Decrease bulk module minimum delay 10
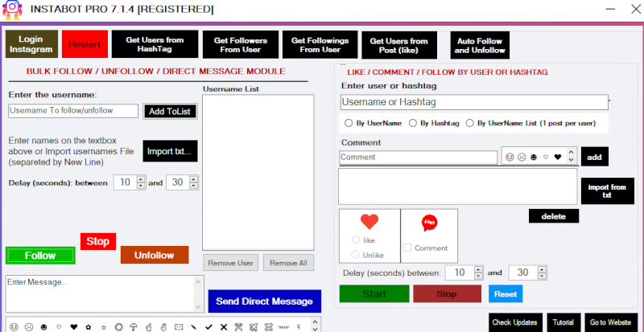This screenshot has width=644, height=332. (141, 186)
